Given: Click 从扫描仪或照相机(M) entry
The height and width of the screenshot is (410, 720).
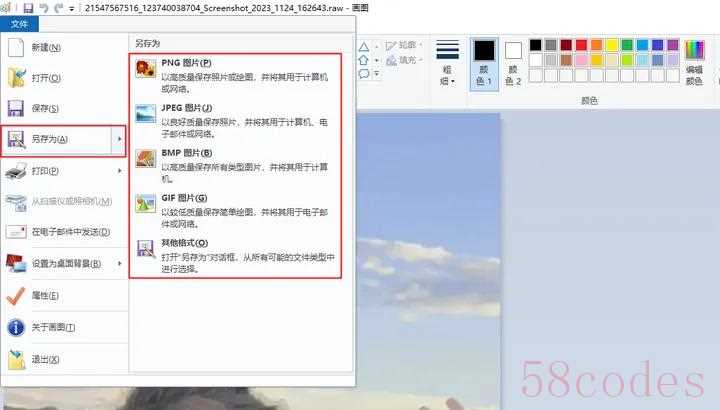Looking at the screenshot, I should click(64, 202).
